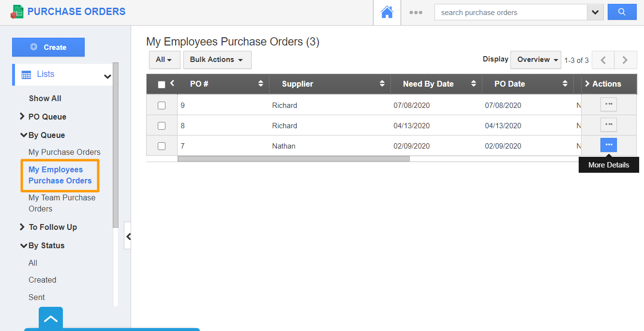Open More Details for PO 7
Image resolution: width=644 pixels, height=331 pixels.
point(608,145)
